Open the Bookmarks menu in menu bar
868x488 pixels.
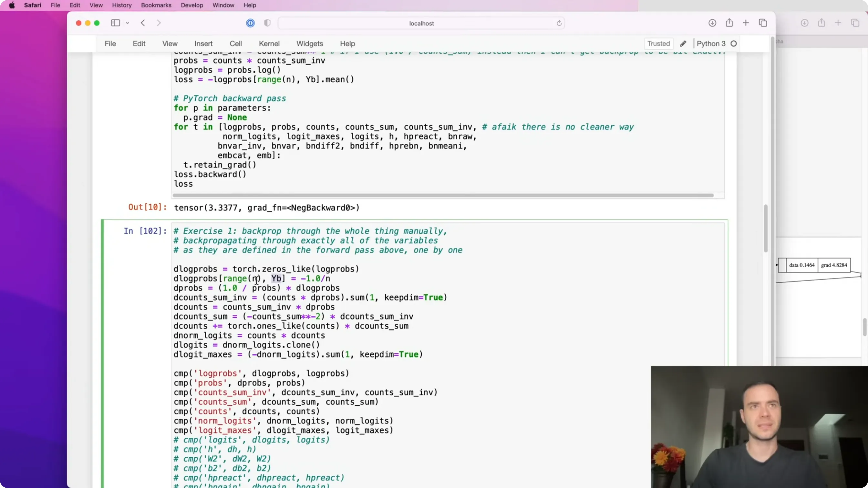(x=156, y=5)
